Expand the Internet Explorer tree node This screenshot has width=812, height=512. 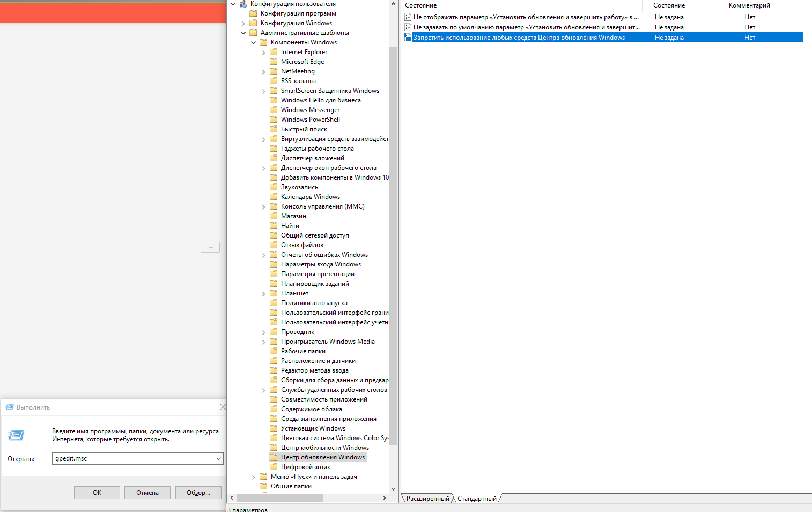(x=263, y=53)
